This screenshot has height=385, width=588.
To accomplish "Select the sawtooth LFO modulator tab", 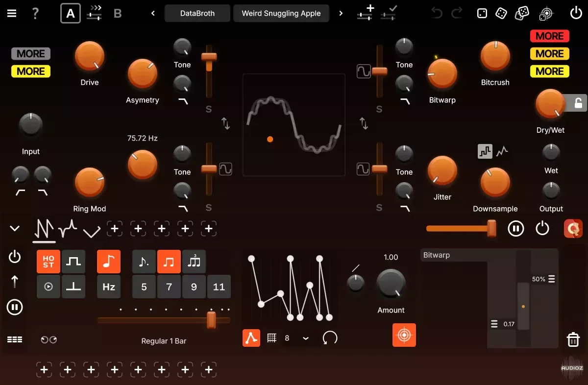I will point(44,229).
